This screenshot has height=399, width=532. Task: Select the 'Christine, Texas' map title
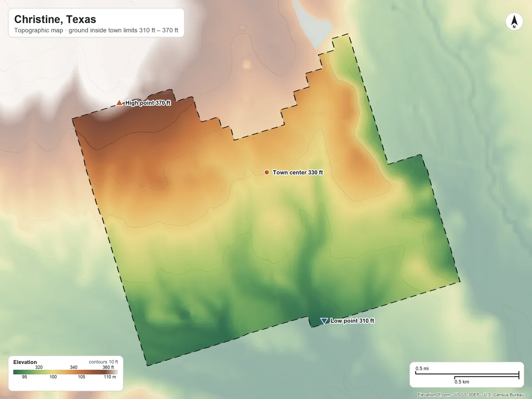(55, 20)
